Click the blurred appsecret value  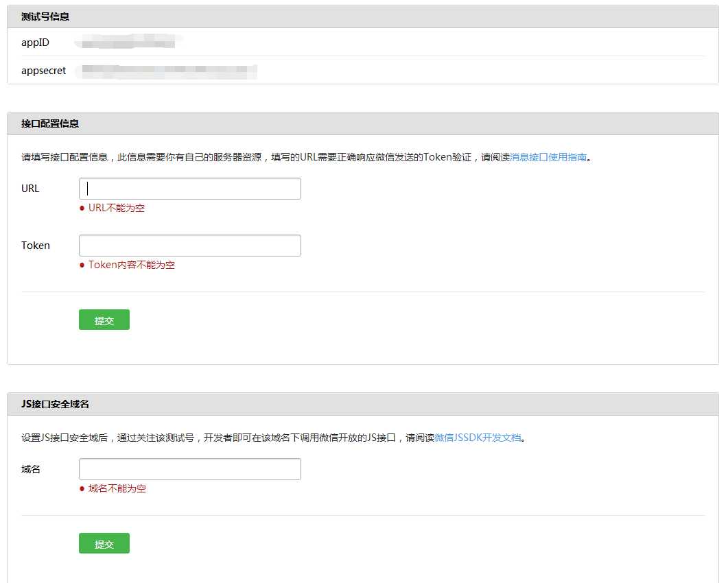pyautogui.click(x=167, y=70)
